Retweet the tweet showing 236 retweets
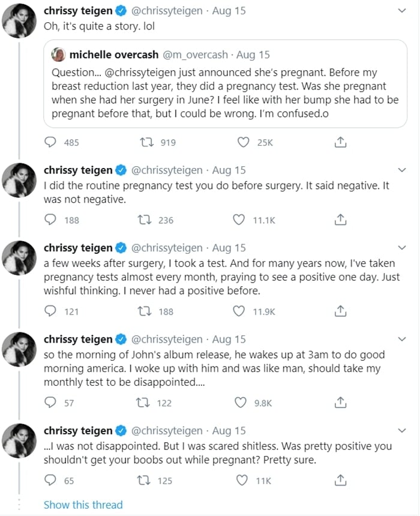This screenshot has height=516, width=420. pos(144,220)
